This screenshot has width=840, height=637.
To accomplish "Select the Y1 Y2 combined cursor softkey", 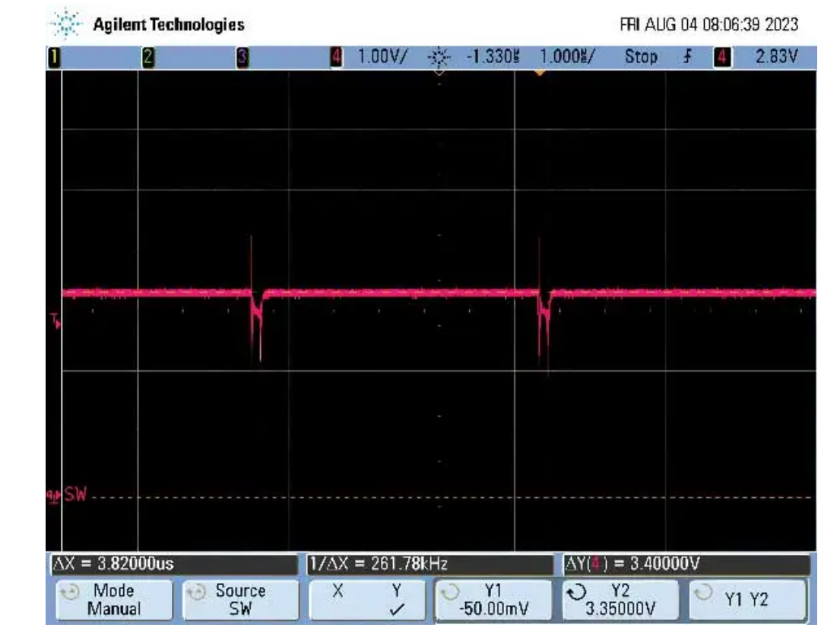I will 747,600.
